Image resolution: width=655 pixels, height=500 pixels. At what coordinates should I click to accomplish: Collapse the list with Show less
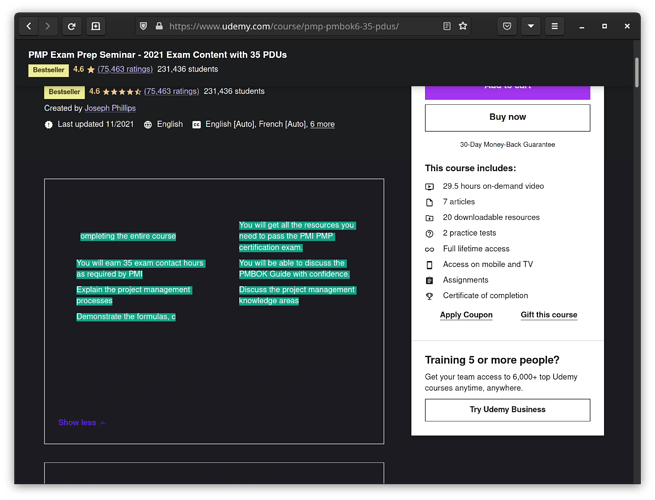tap(81, 422)
